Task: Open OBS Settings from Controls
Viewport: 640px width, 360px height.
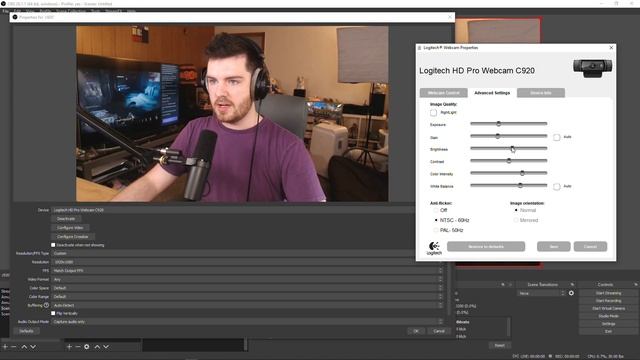Action: click(x=608, y=324)
